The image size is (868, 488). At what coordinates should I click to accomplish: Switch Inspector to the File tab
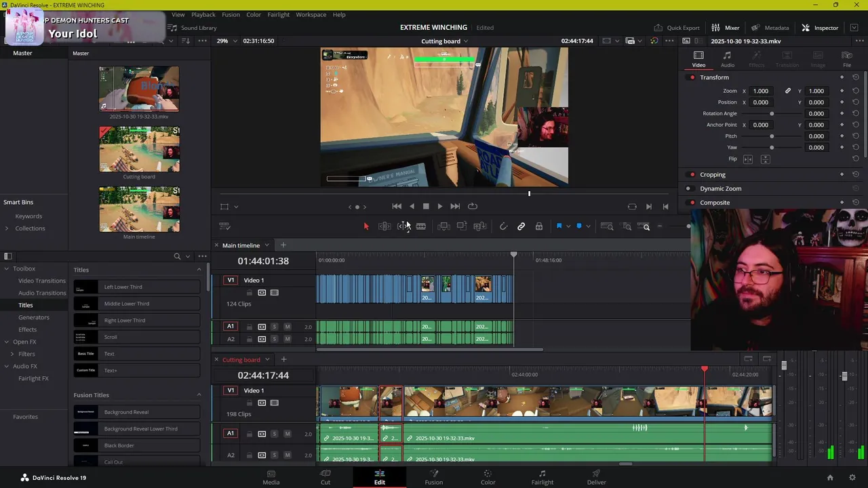tap(847, 60)
